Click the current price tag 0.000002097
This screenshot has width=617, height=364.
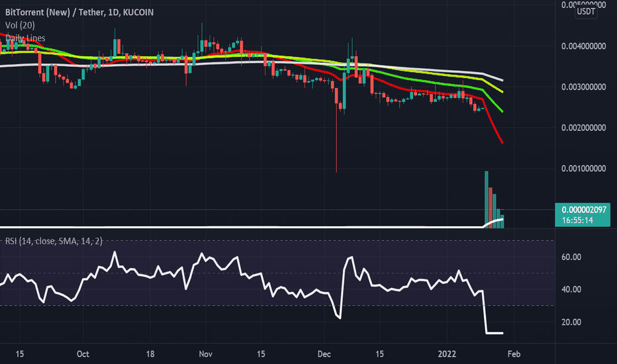pos(584,210)
